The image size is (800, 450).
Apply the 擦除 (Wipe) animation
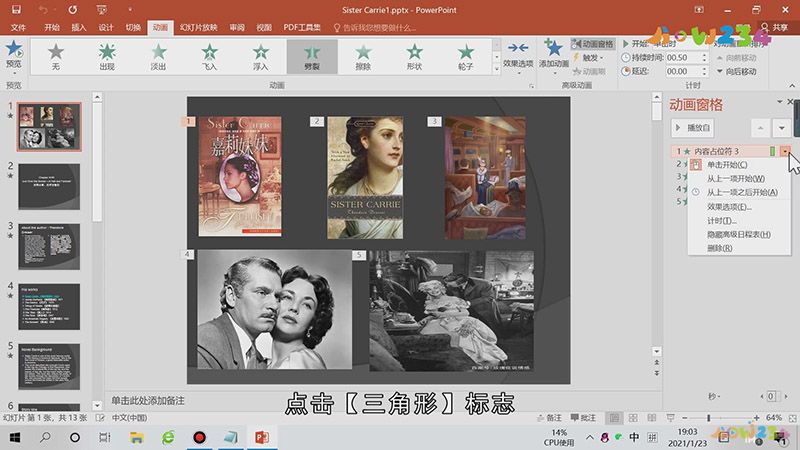pyautogui.click(x=363, y=57)
